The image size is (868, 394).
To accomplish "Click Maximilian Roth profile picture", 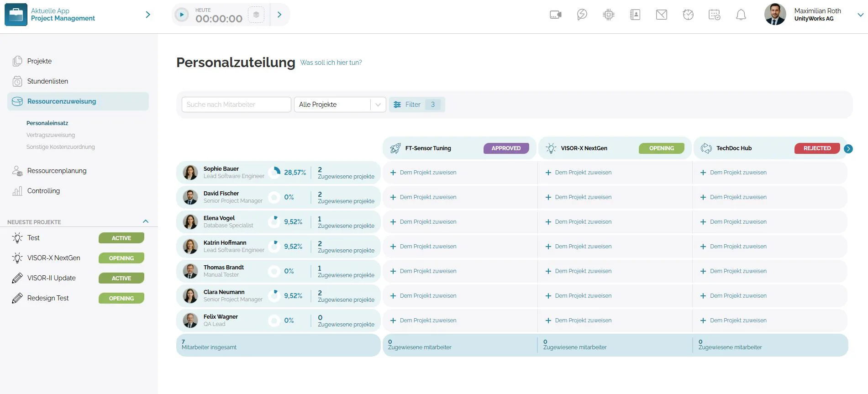I will tap(775, 15).
